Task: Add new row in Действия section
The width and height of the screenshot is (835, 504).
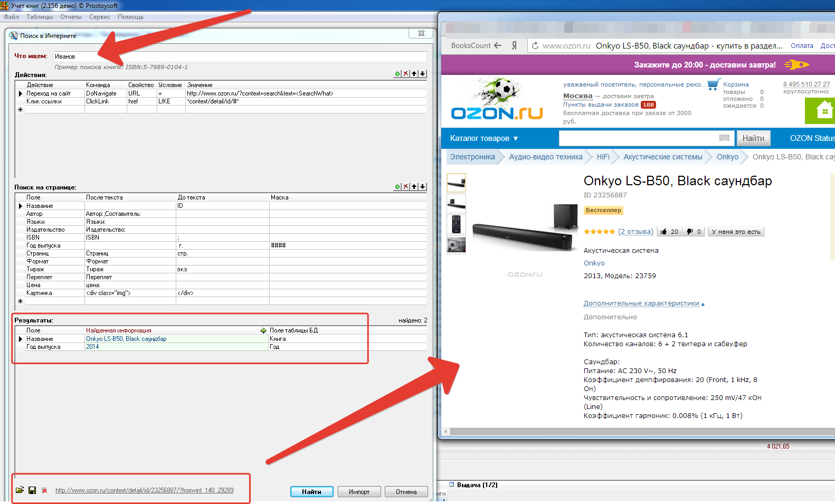Action: pos(397,74)
